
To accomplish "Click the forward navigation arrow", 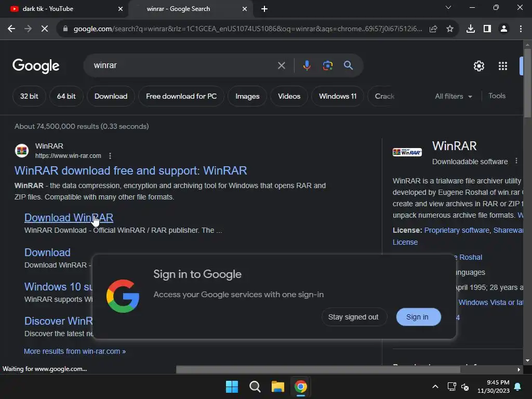I will 28,29.
